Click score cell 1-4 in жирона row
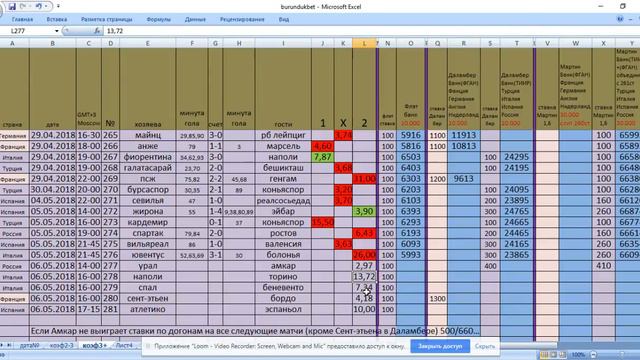 215,211
